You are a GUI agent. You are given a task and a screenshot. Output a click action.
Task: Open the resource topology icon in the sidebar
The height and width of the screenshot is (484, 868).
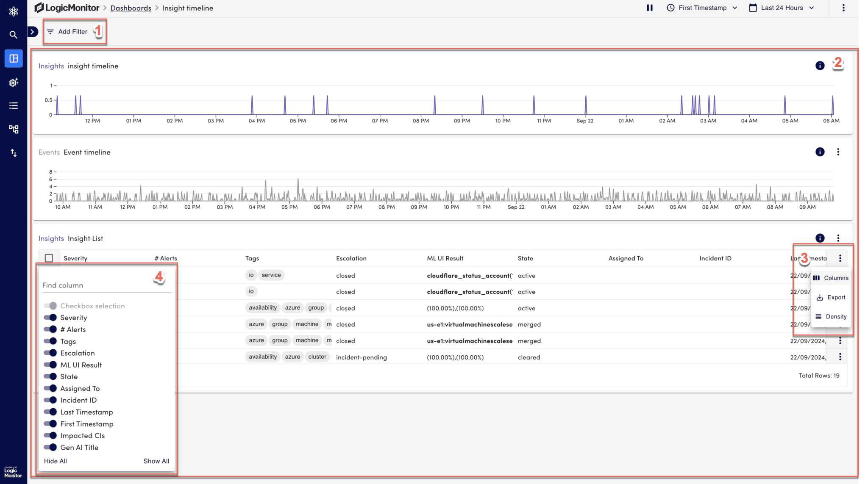(14, 129)
